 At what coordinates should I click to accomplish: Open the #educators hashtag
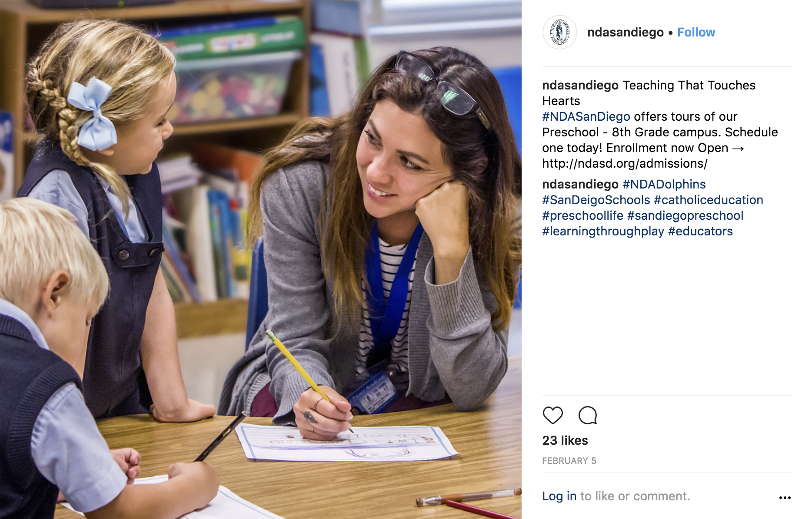click(x=700, y=231)
